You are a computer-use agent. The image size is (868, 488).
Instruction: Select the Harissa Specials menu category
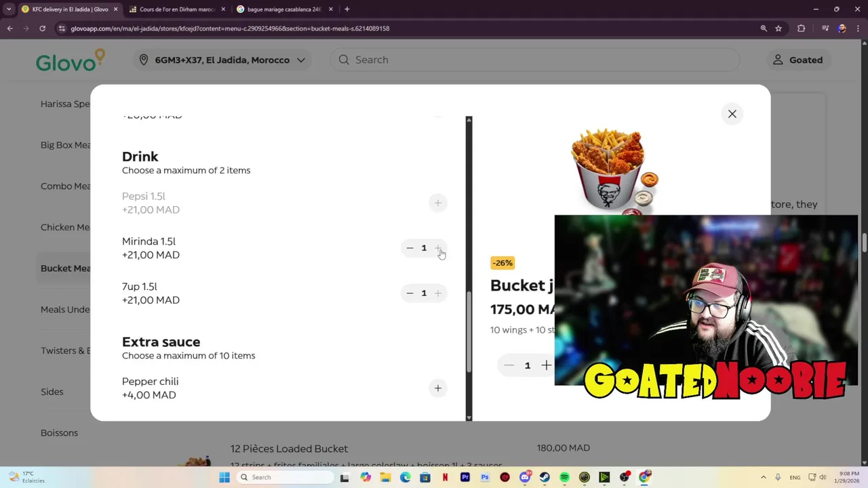coord(65,104)
